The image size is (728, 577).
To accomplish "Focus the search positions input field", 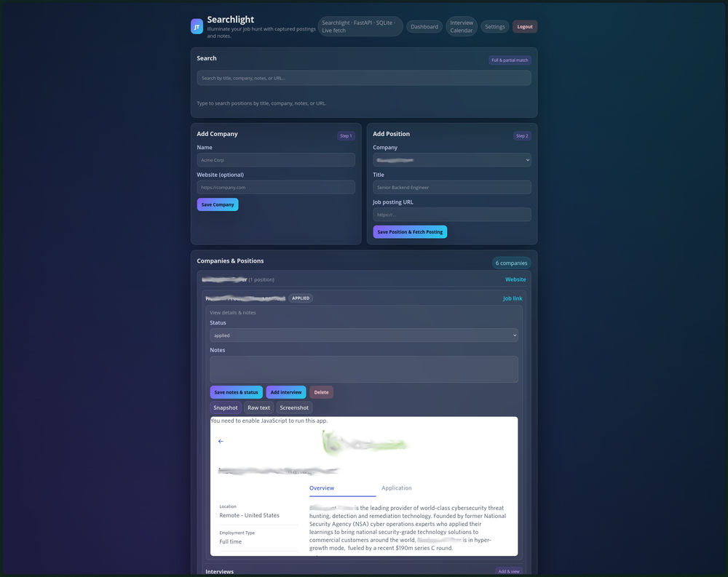I will pos(363,78).
